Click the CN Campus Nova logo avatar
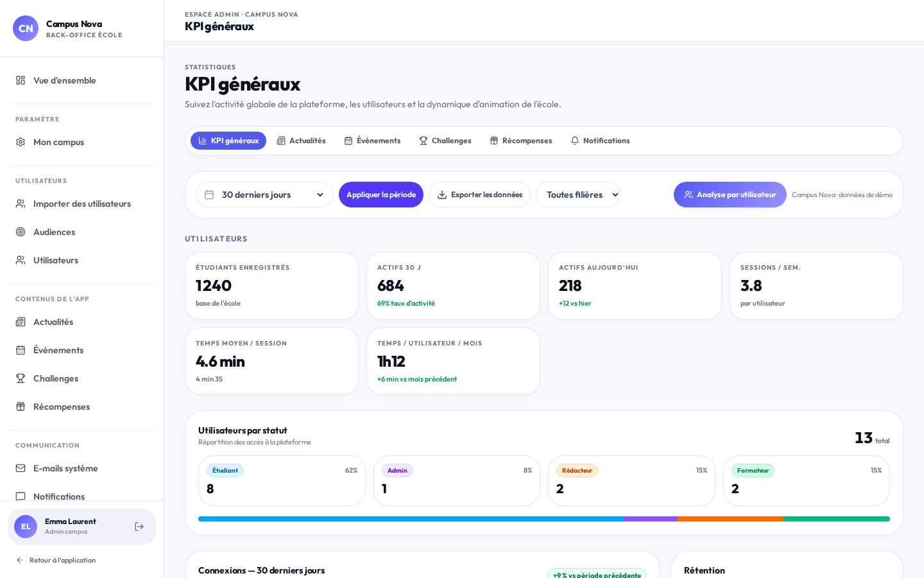This screenshot has height=578, width=924. coord(26,28)
